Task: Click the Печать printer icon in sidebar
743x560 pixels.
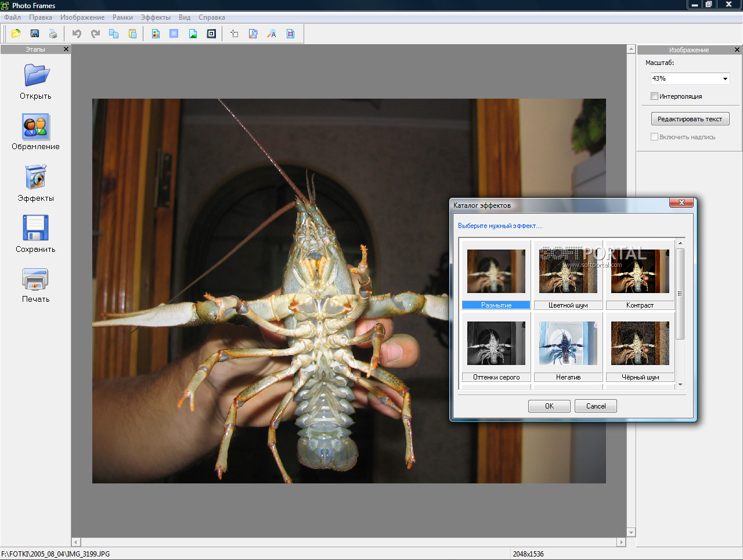Action: pyautogui.click(x=35, y=280)
